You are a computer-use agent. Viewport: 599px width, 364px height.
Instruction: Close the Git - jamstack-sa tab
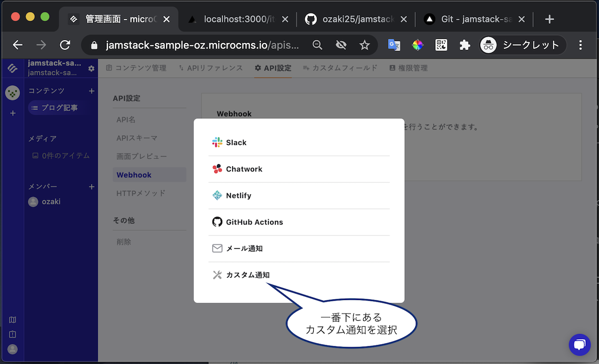coord(522,19)
